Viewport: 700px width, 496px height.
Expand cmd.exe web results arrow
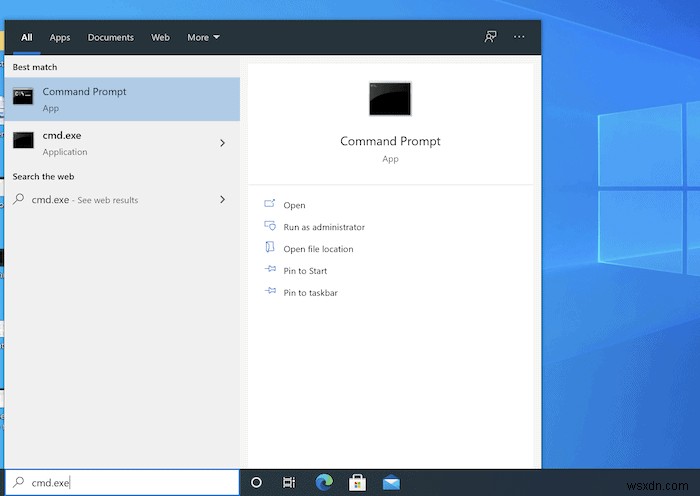click(222, 200)
